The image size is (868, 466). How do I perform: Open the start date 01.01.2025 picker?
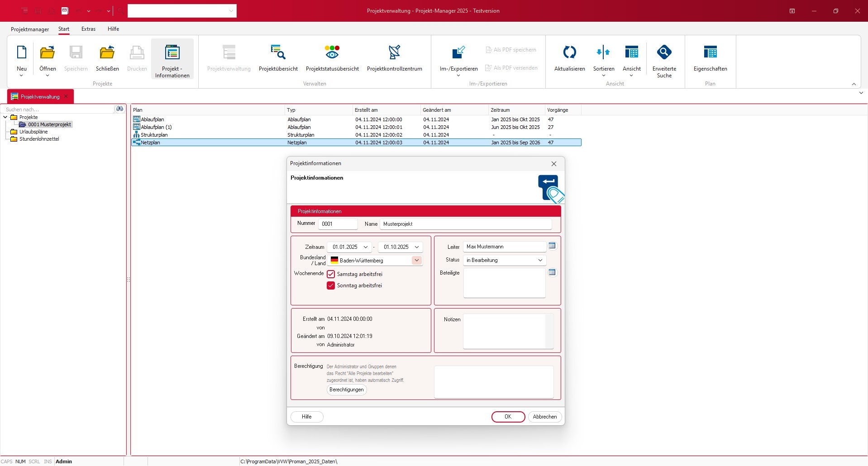coord(366,247)
